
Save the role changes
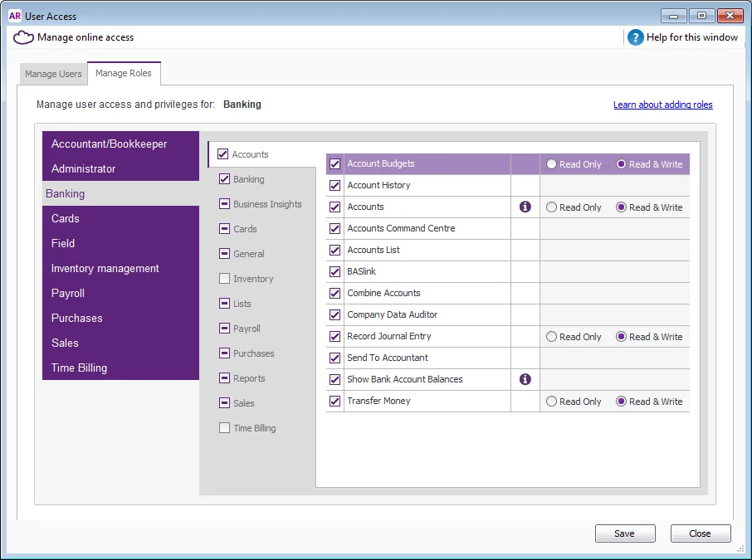point(625,533)
